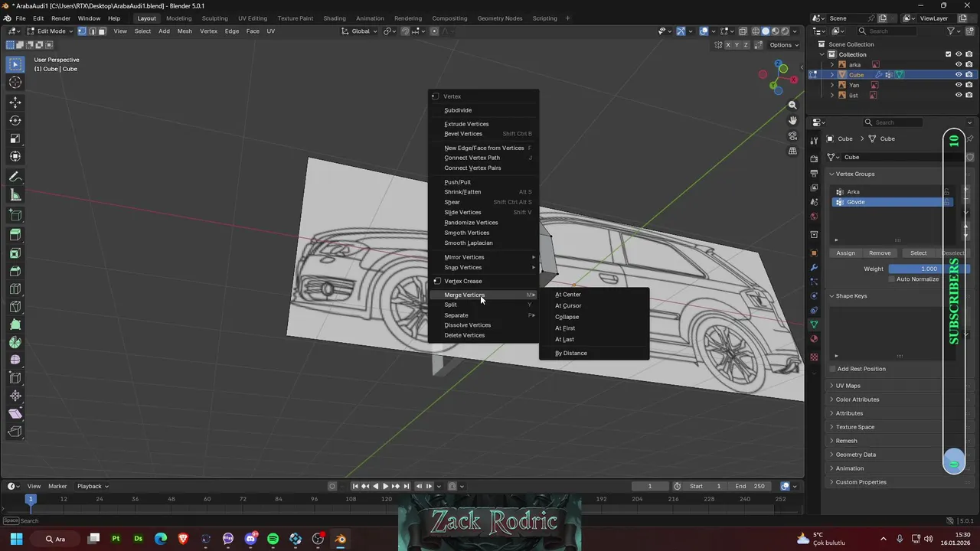This screenshot has width=980, height=551.
Task: Click the Remove vertex group button
Action: click(880, 253)
